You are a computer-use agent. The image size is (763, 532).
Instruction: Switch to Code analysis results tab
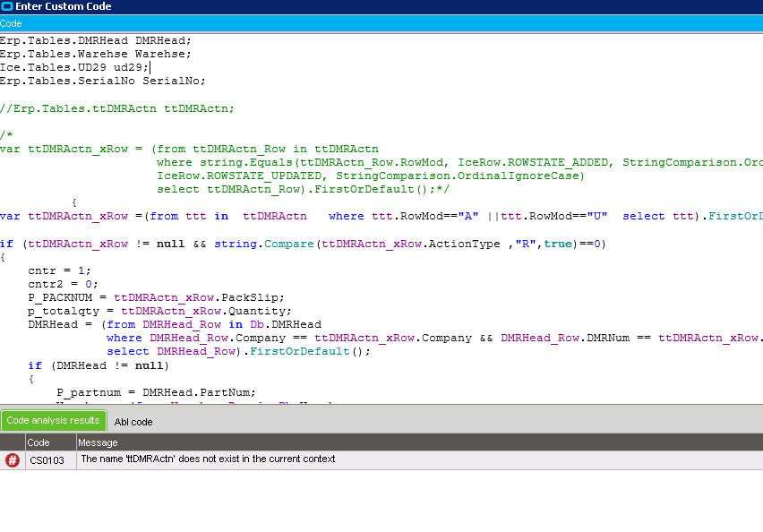point(54,421)
